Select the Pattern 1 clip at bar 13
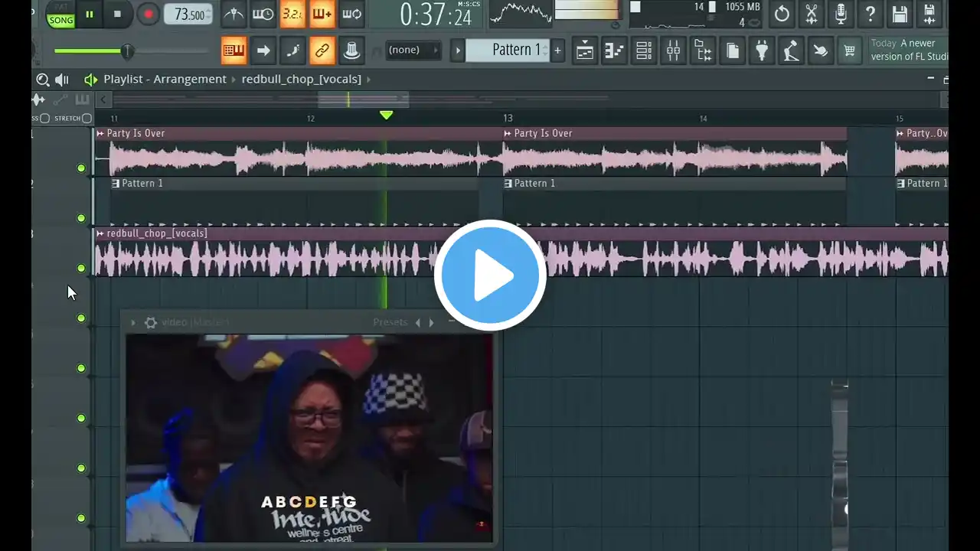Screen dimensions: 980x551 click(674, 201)
